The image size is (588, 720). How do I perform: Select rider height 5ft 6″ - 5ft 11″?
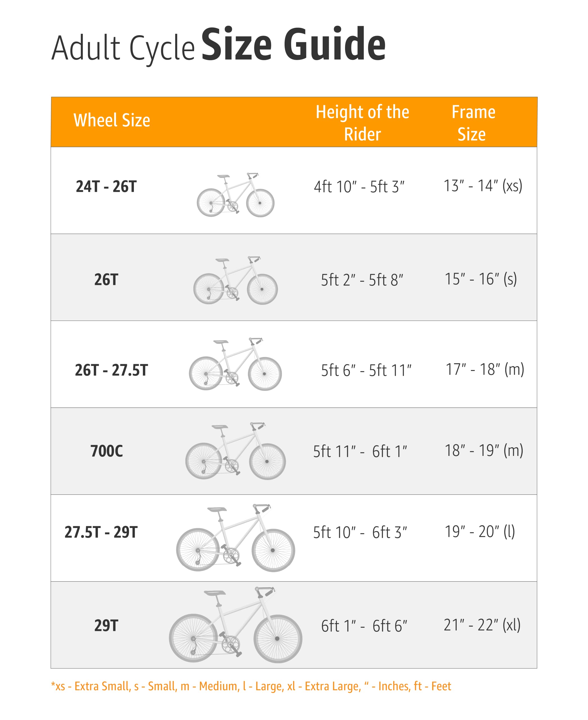(x=366, y=370)
